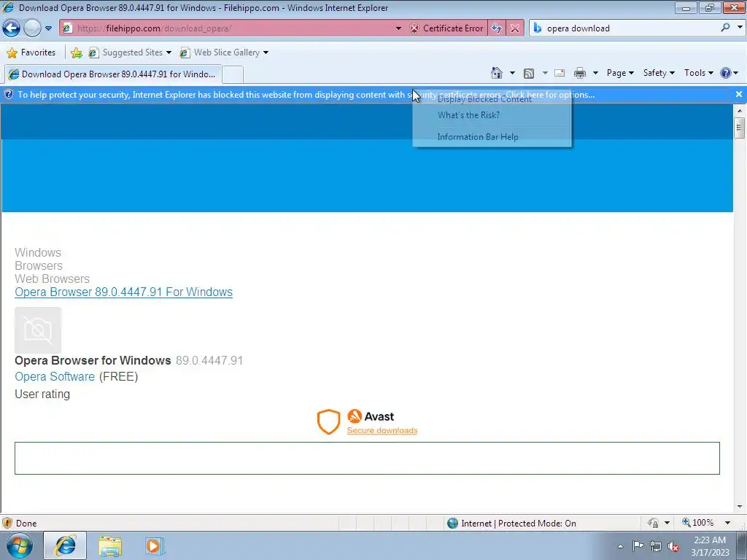Screen dimensions: 747x560
Task: Click Add to Favorites Bar icon
Action: (76, 52)
